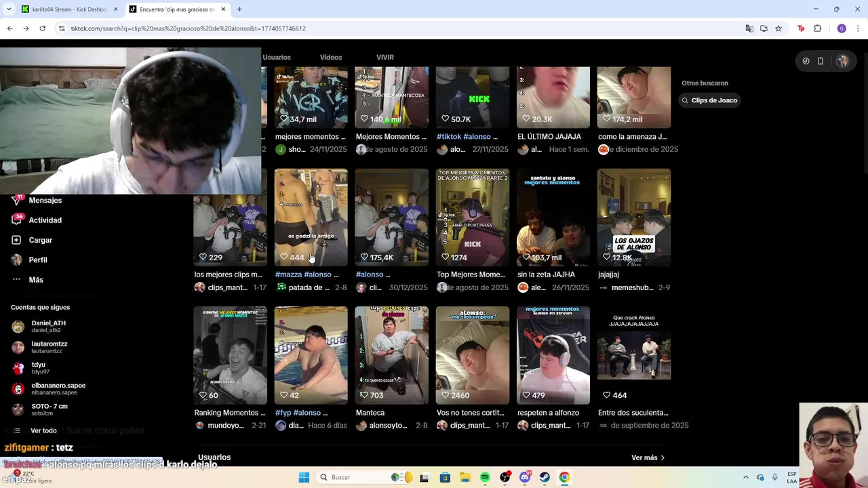Image resolution: width=868 pixels, height=488 pixels.
Task: Open a new browser tab with plus
Action: 239,9
